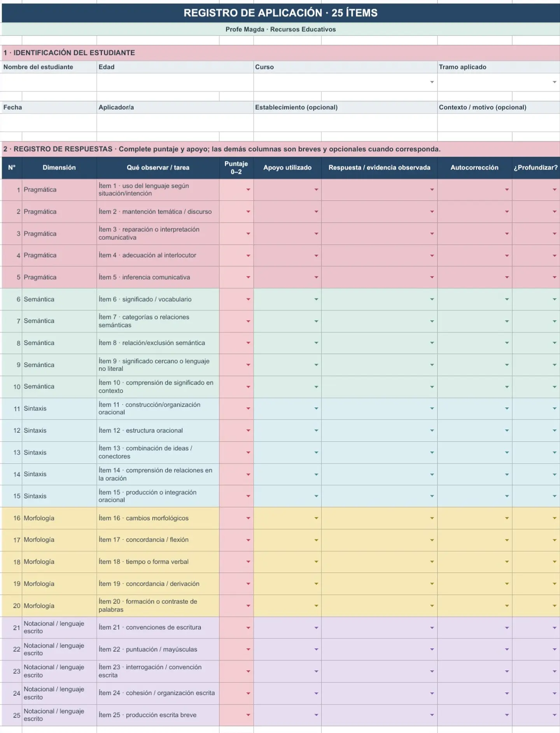
Task: Click the Establecimiento (opcional) input cell
Action: tap(345, 123)
